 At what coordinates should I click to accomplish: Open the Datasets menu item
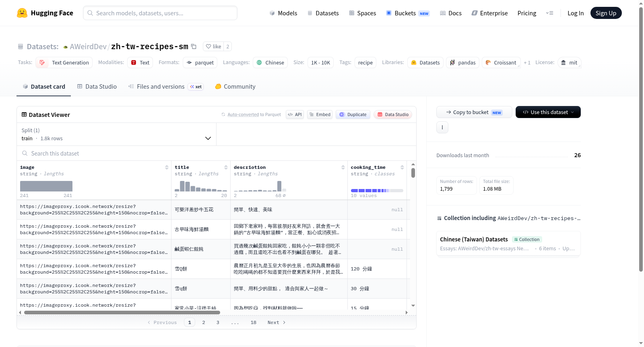coord(323,13)
